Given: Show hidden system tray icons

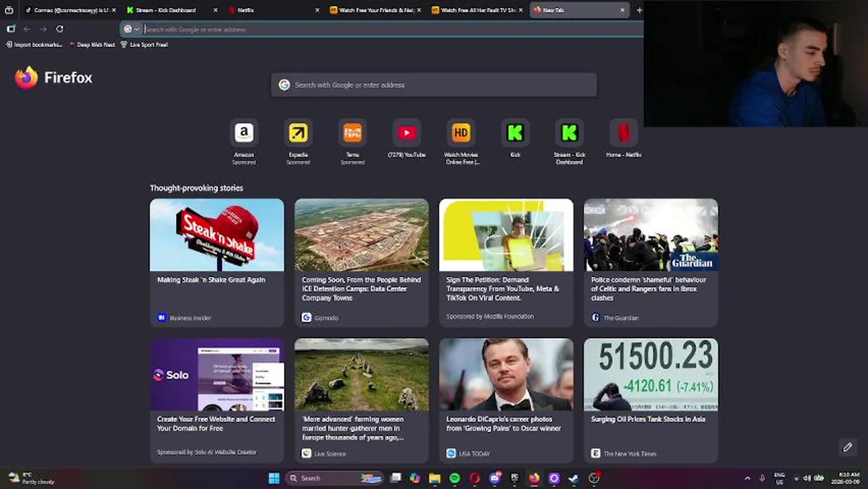Looking at the screenshot, I should tap(748, 478).
